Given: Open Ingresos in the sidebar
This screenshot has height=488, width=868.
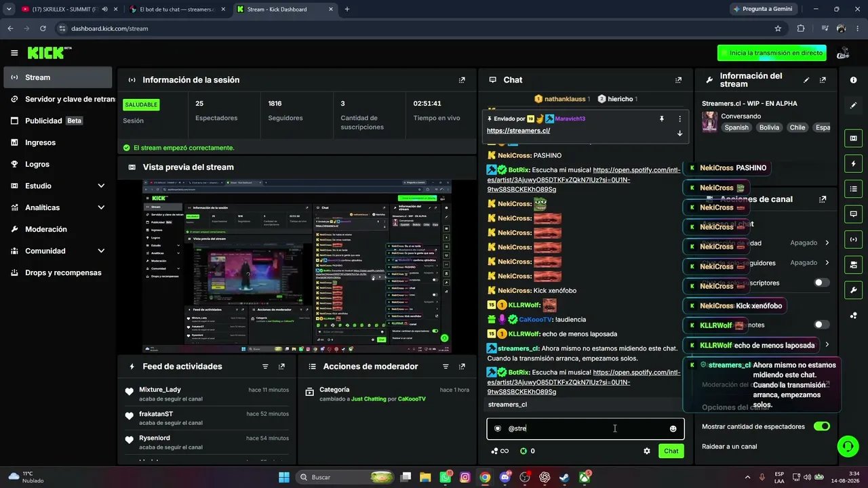Looking at the screenshot, I should pos(58,142).
